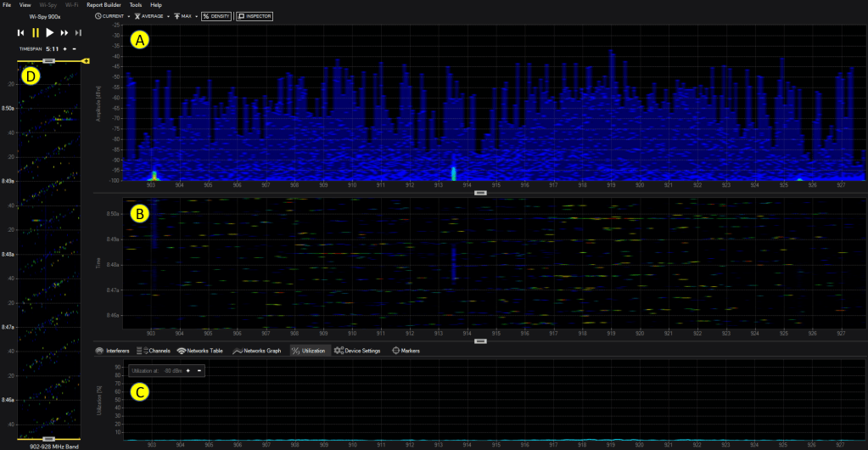The image size is (868, 450).
Task: Expand the Average trace dropdown arrow
Action: 168,16
